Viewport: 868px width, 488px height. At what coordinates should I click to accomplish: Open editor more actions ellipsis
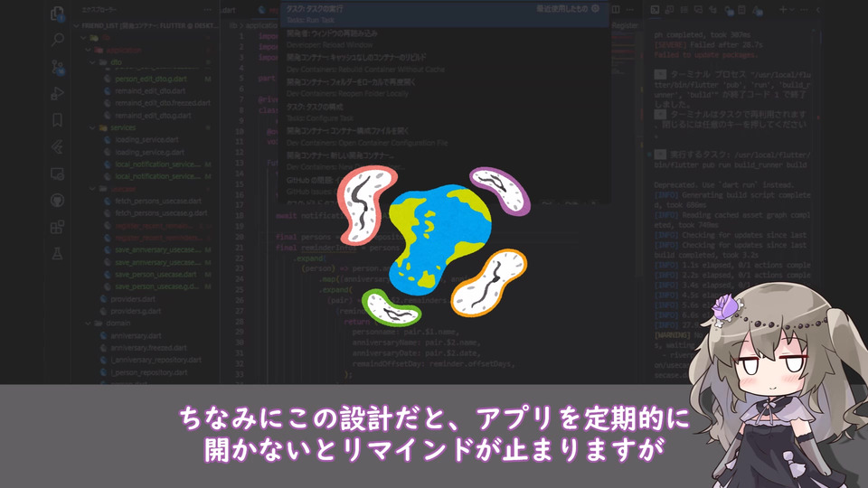point(630,10)
